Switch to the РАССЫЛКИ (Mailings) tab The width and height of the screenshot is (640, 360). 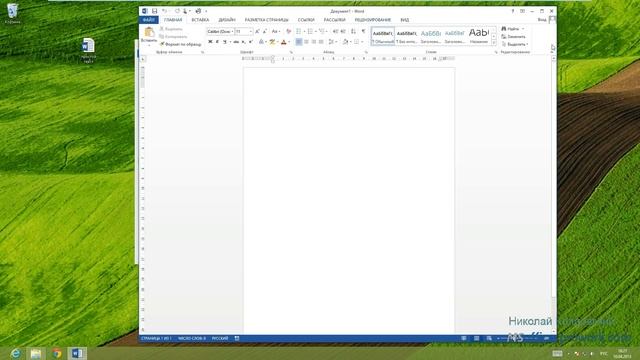click(335, 20)
